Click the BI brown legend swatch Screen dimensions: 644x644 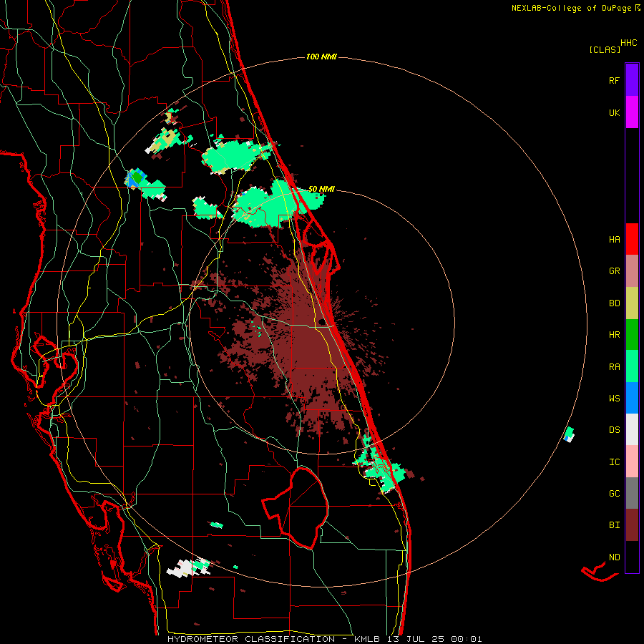click(x=632, y=525)
